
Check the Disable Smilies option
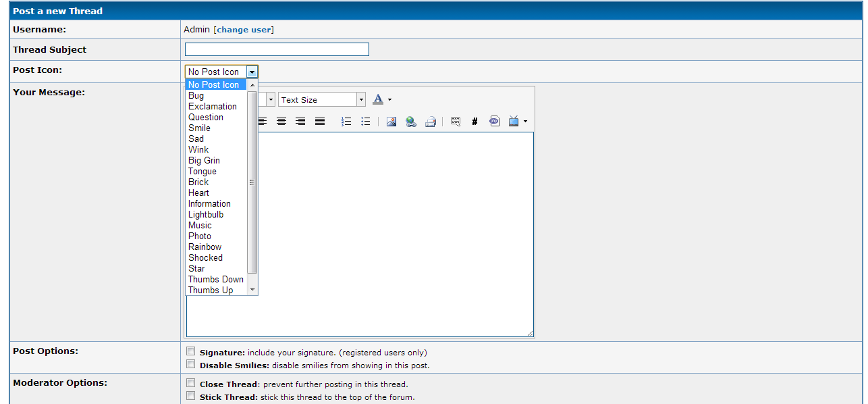pyautogui.click(x=191, y=364)
